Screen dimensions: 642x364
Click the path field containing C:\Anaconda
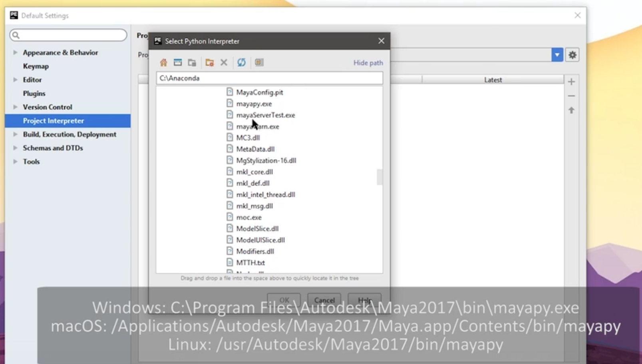tap(269, 78)
